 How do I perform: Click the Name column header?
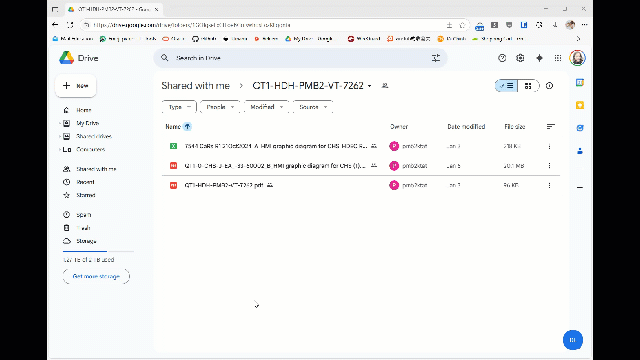(173, 127)
